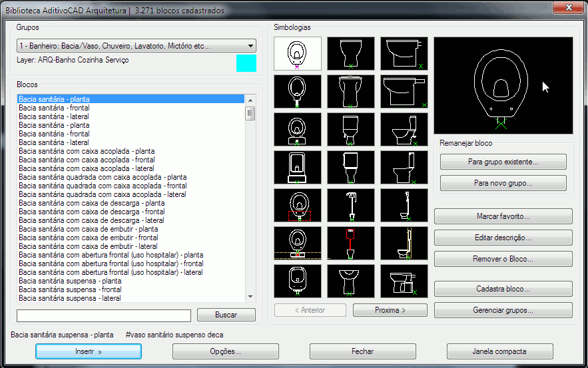Select 'Bacia sanitária quadrada com caixa acoplada - lateral'
The image size is (588, 368).
[131, 194]
